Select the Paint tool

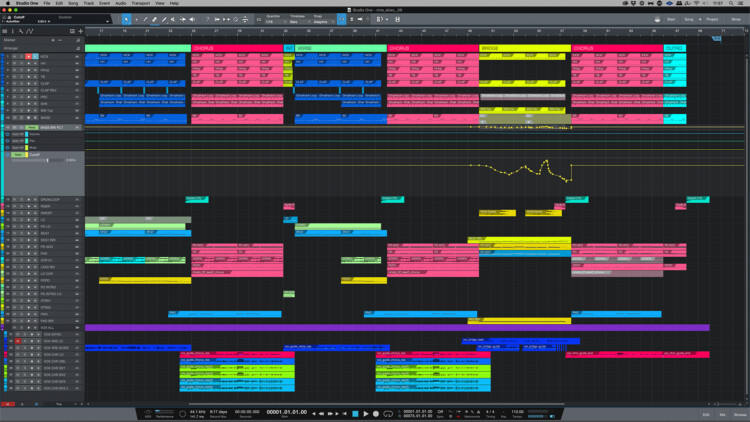164,20
